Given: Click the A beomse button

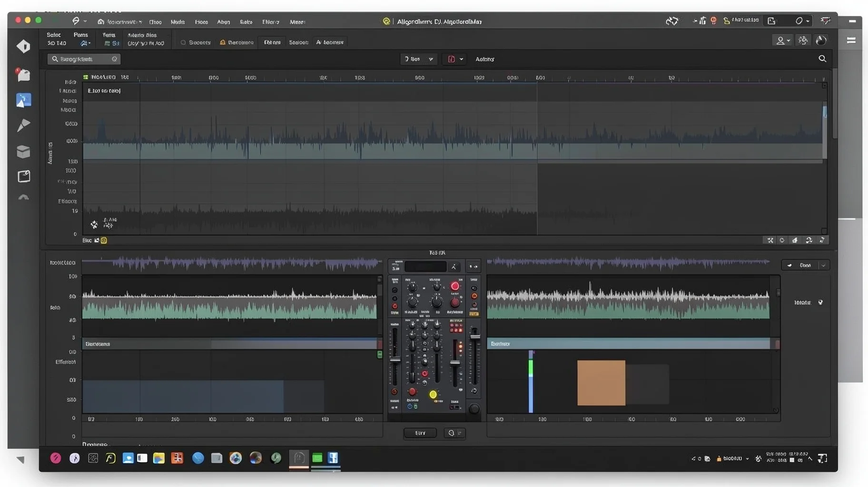Looking at the screenshot, I should [330, 42].
